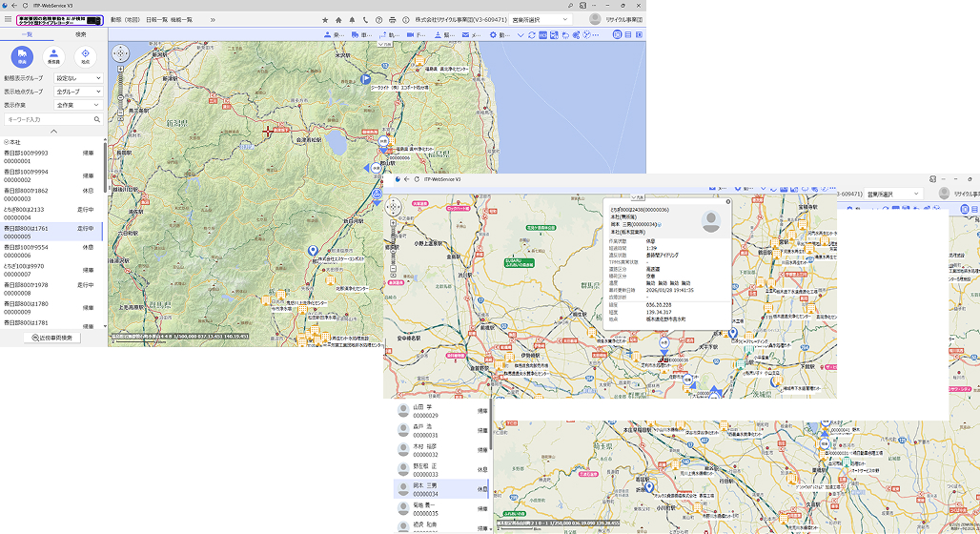Image resolution: width=980 pixels, height=534 pixels.
Task: Close the vehicle info popup
Action: 727,202
